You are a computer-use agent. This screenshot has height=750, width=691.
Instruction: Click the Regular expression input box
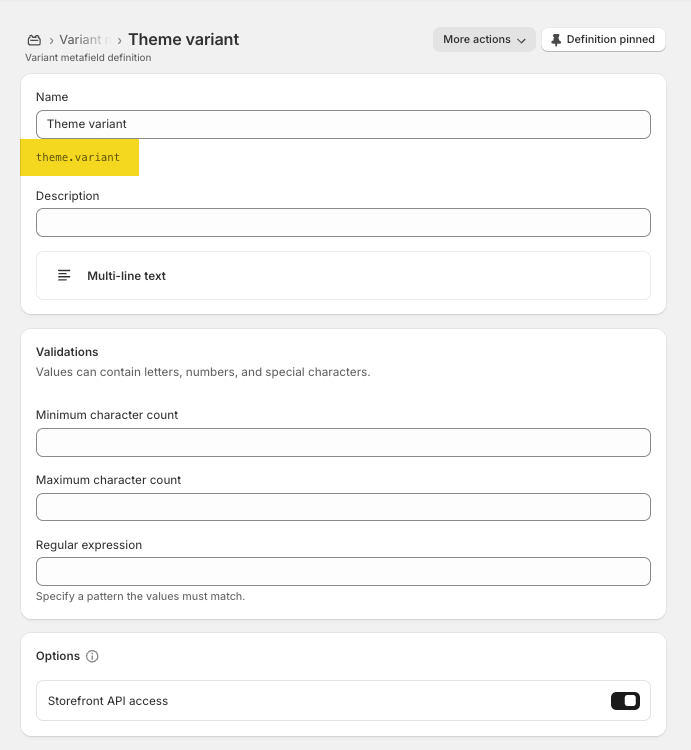[x=343, y=572]
